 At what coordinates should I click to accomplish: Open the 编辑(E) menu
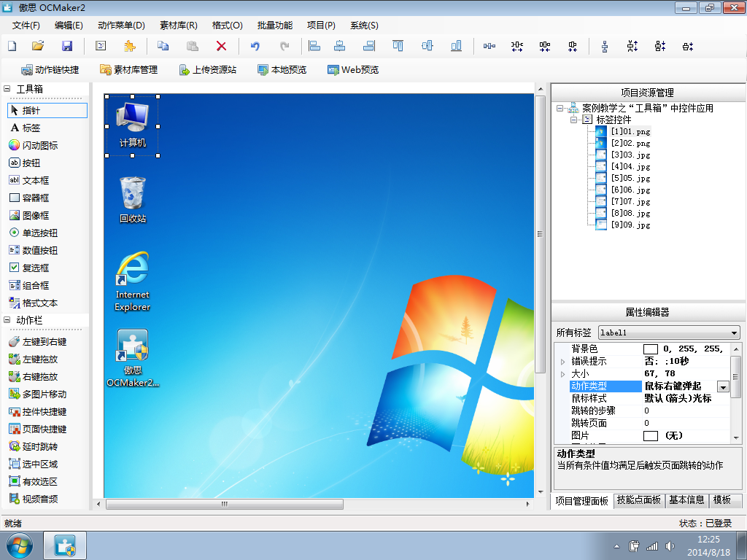coord(69,26)
